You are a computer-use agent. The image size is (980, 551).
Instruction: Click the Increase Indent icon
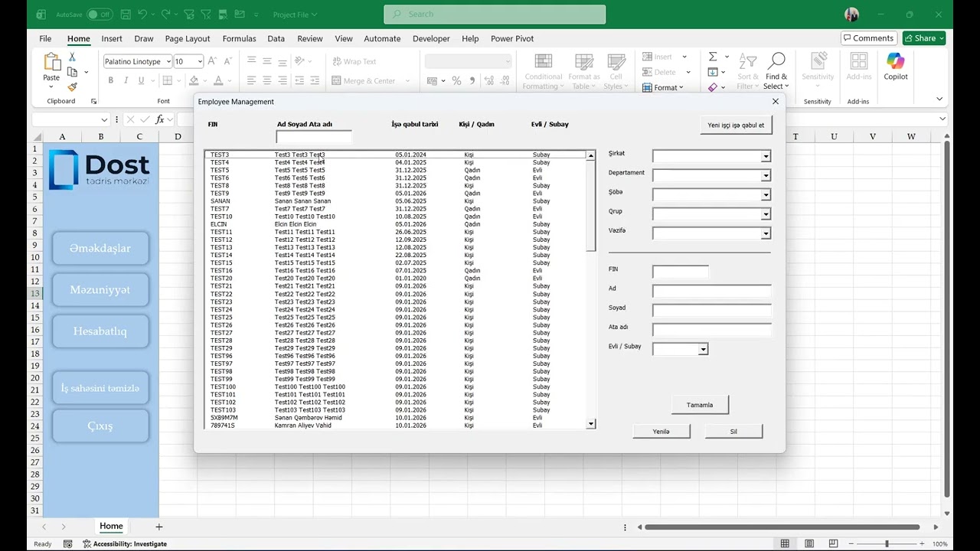(315, 80)
